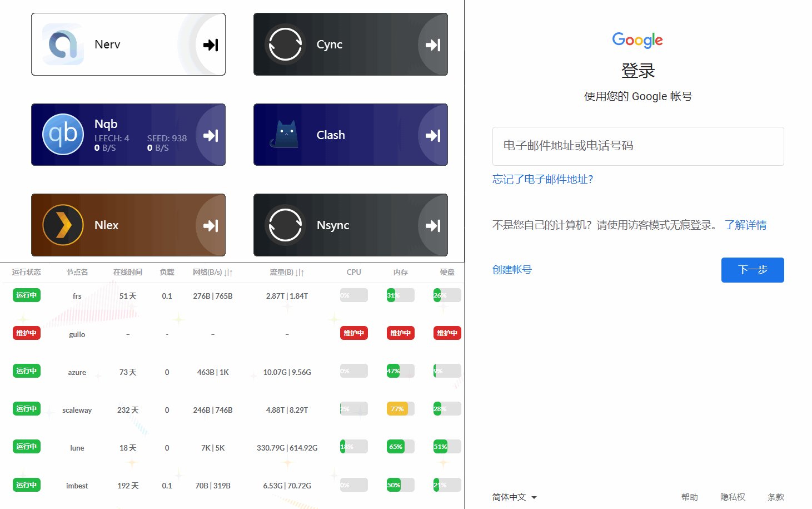Click the Nerv app logo icon

(x=63, y=45)
